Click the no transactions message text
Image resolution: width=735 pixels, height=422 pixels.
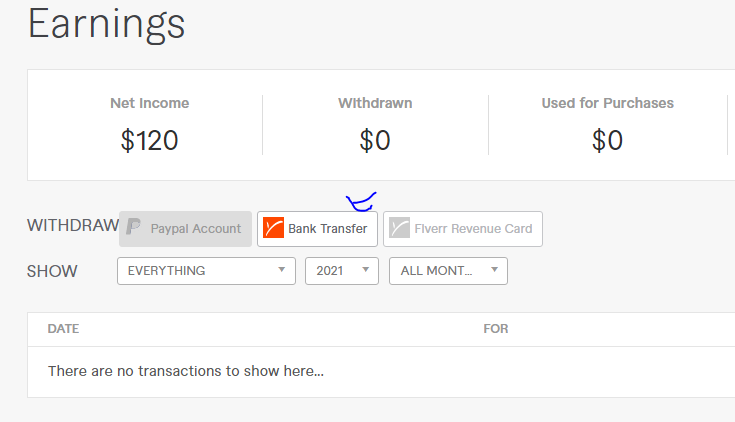point(185,371)
